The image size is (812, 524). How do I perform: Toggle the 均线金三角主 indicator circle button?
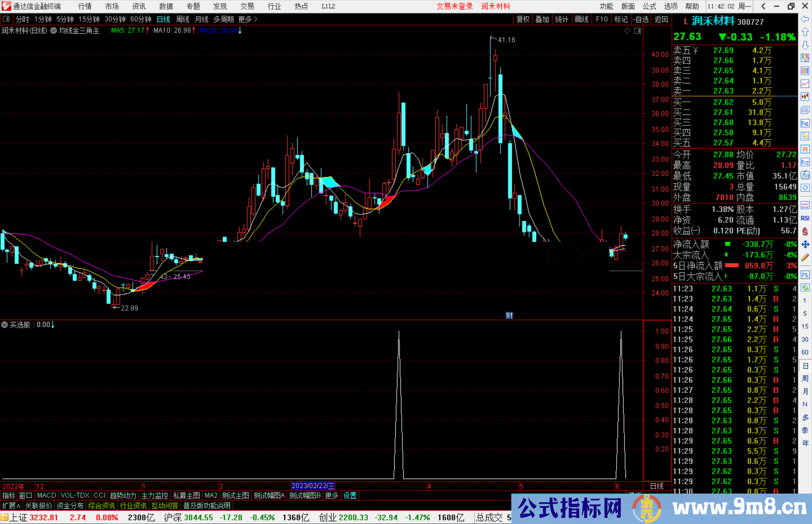(54, 31)
